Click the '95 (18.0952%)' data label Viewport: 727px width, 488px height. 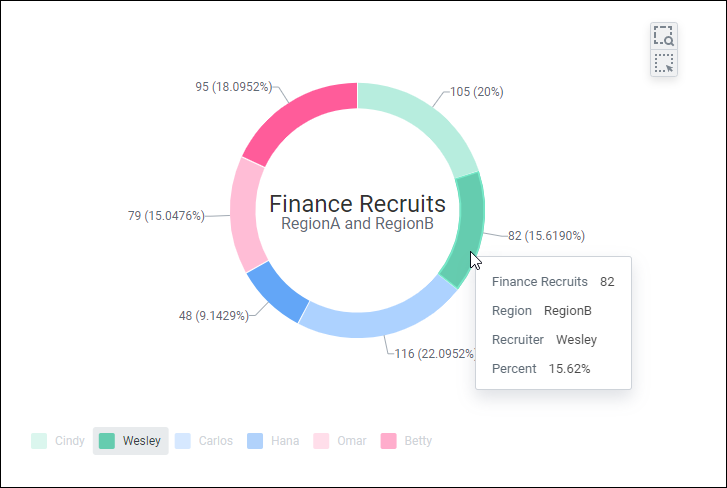tap(234, 87)
